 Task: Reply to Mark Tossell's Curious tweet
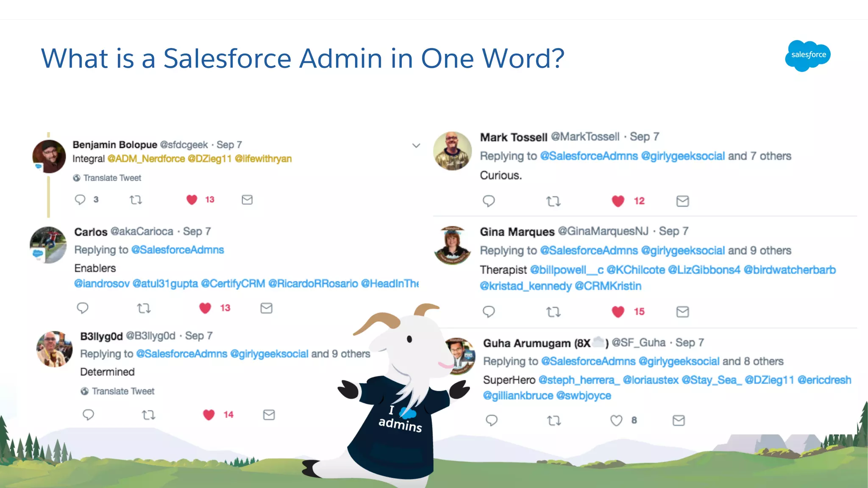point(489,201)
